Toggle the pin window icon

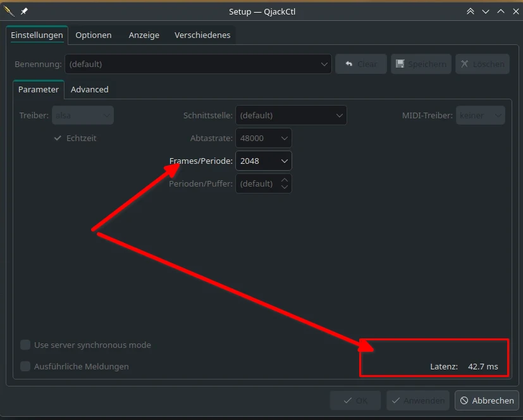(x=24, y=11)
